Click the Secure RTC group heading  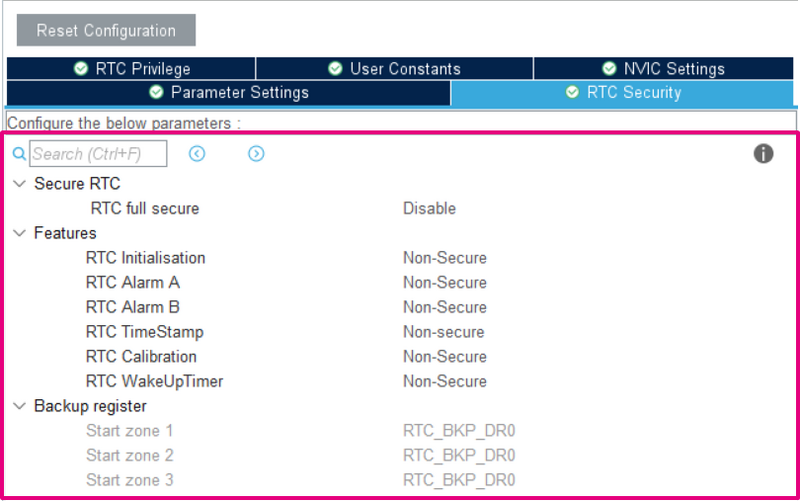[x=77, y=184]
